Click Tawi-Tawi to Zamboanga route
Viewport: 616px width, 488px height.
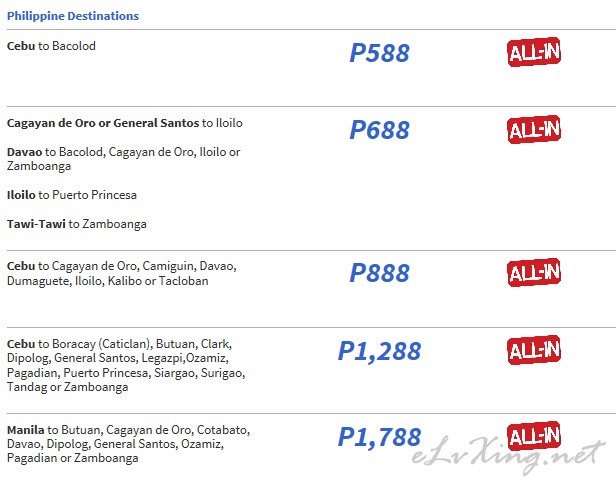77,224
